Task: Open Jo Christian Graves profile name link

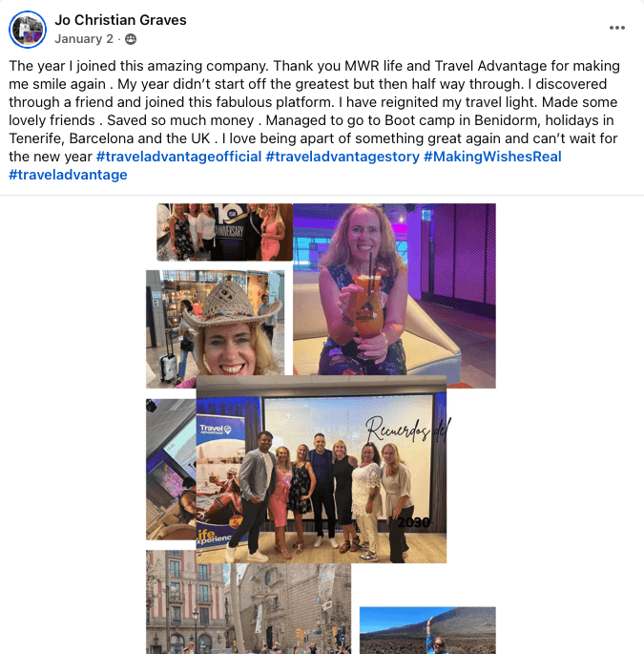Action: pyautogui.click(x=120, y=20)
